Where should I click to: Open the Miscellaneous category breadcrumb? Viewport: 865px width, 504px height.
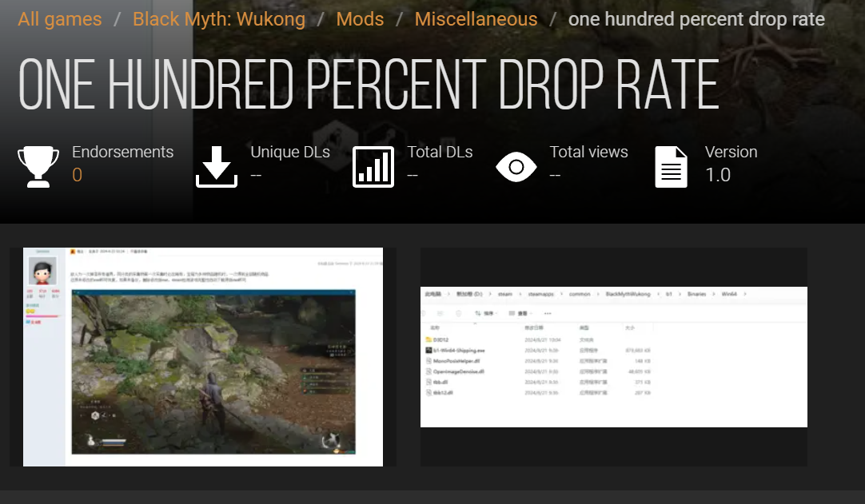coord(476,19)
